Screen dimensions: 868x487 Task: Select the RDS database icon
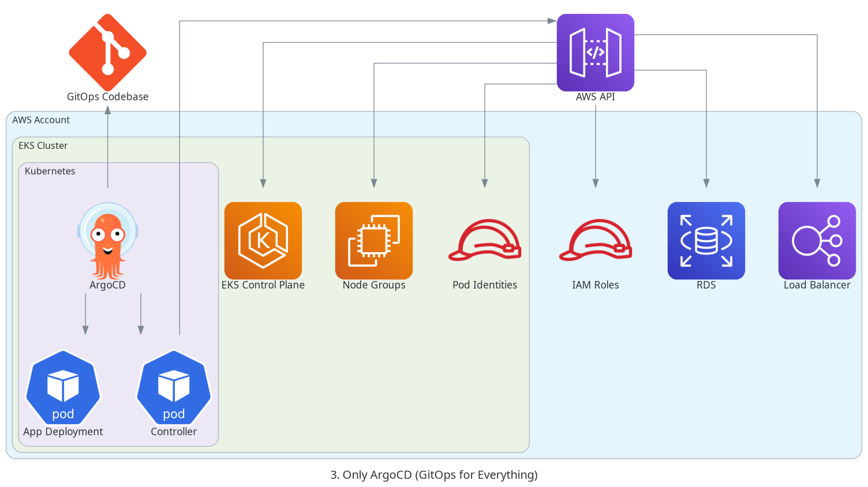706,241
